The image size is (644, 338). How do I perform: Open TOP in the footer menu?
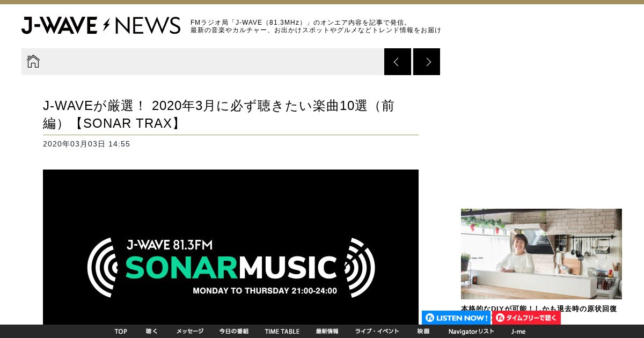[121, 332]
